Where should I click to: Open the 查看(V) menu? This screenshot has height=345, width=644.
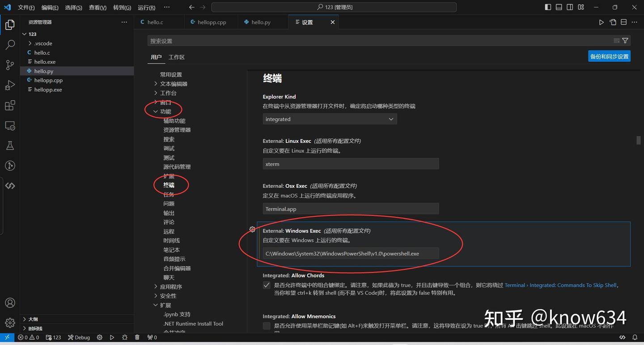[x=97, y=8]
